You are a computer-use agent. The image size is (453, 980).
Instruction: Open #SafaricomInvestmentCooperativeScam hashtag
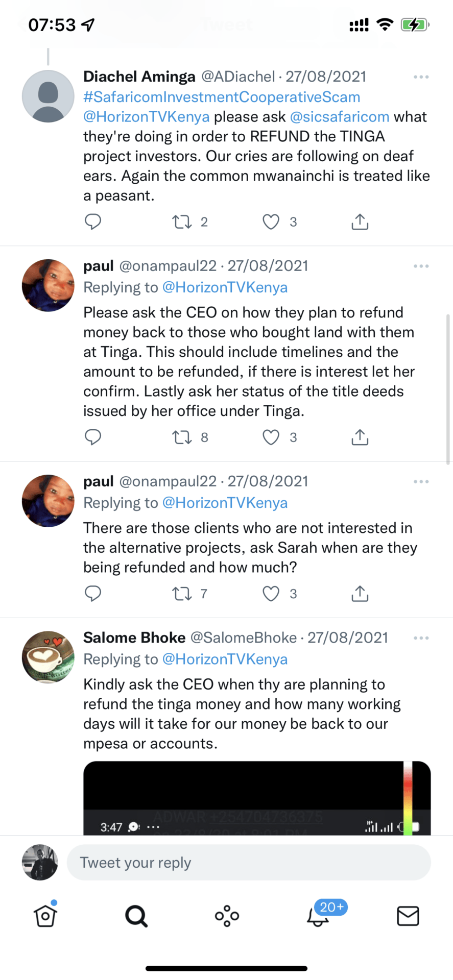click(x=222, y=97)
